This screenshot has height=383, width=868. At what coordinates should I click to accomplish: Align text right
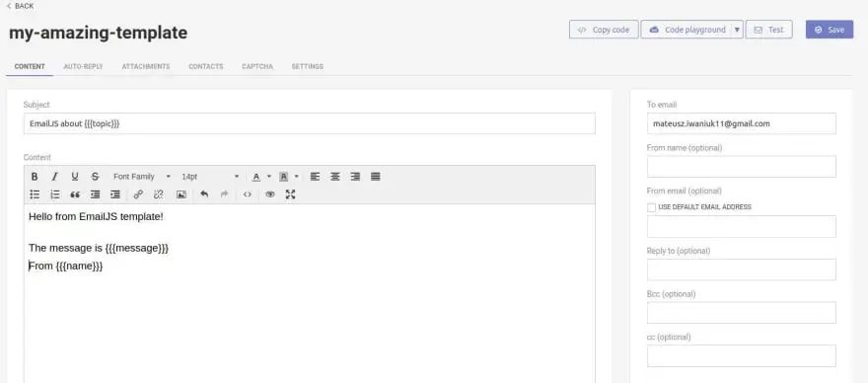click(355, 177)
